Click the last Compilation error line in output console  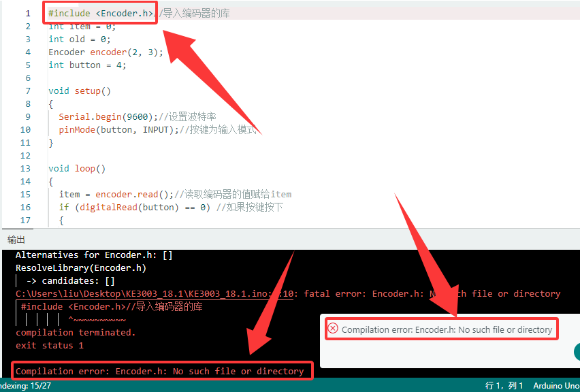click(160, 371)
